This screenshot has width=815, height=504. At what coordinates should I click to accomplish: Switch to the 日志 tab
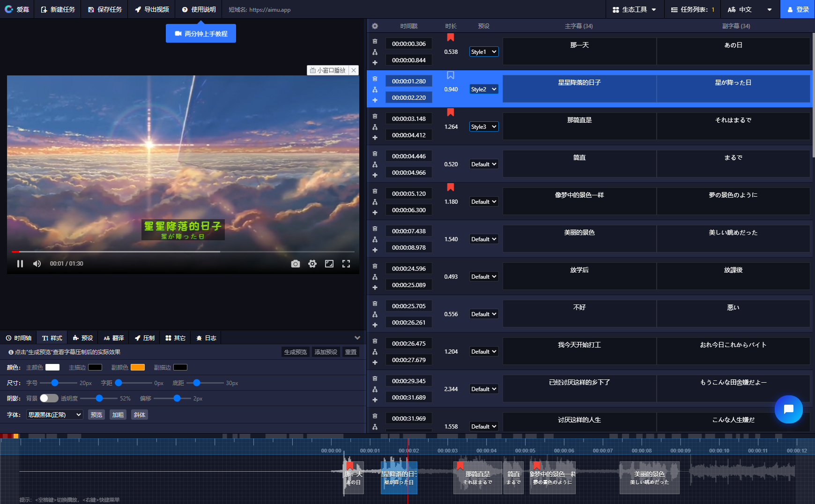pyautogui.click(x=207, y=338)
